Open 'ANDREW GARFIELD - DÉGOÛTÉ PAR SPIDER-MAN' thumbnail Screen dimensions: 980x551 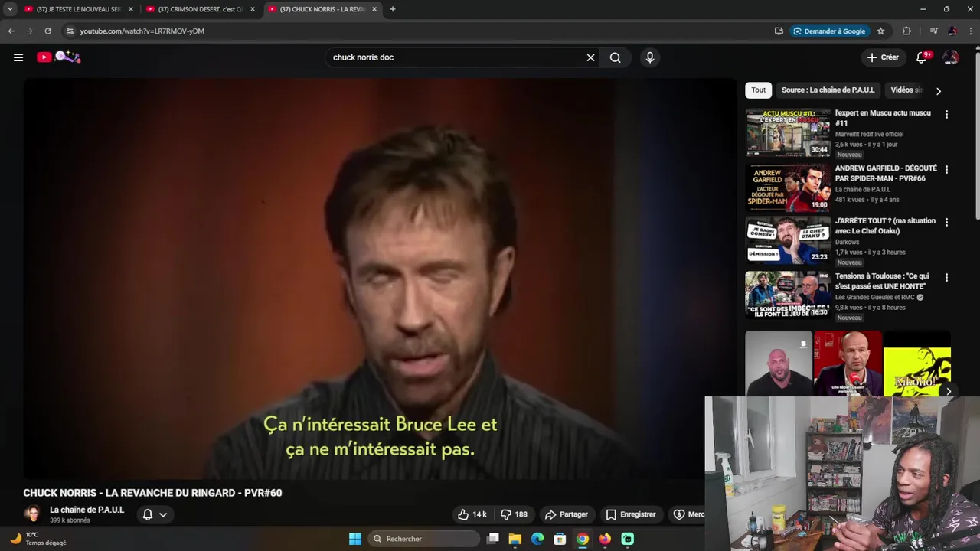point(788,187)
